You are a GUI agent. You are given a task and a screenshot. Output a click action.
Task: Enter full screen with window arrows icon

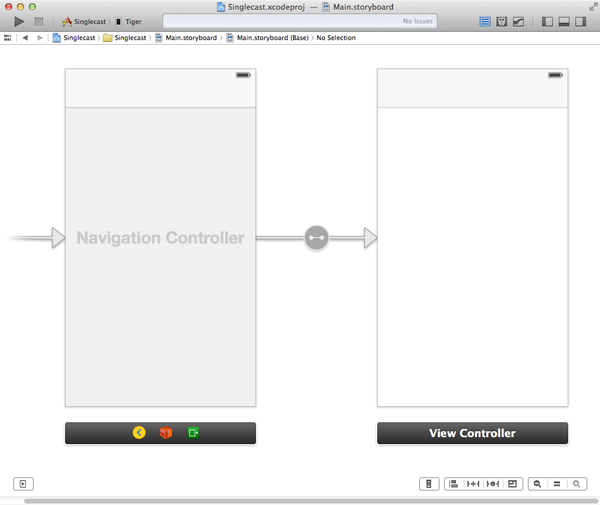point(593,7)
